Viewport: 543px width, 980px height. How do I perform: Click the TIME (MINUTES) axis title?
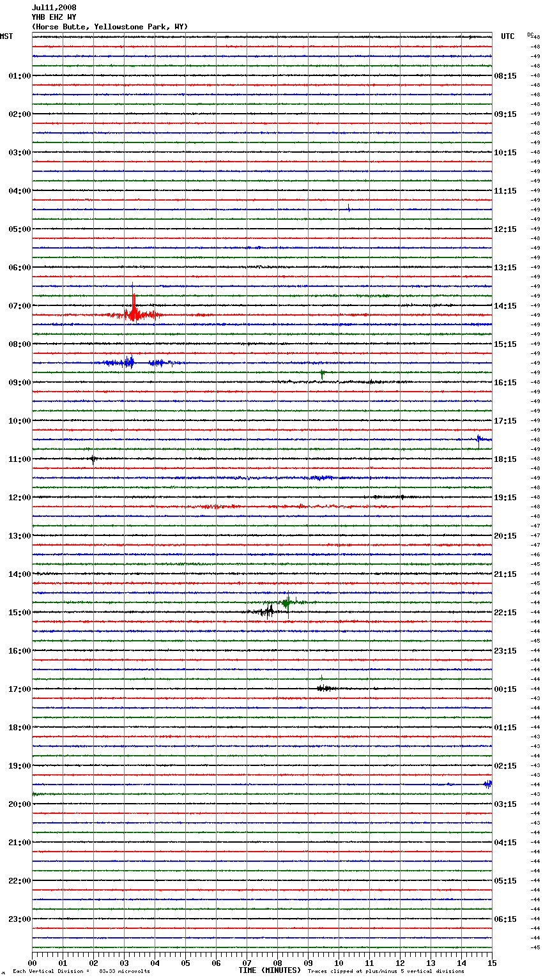coord(270,970)
